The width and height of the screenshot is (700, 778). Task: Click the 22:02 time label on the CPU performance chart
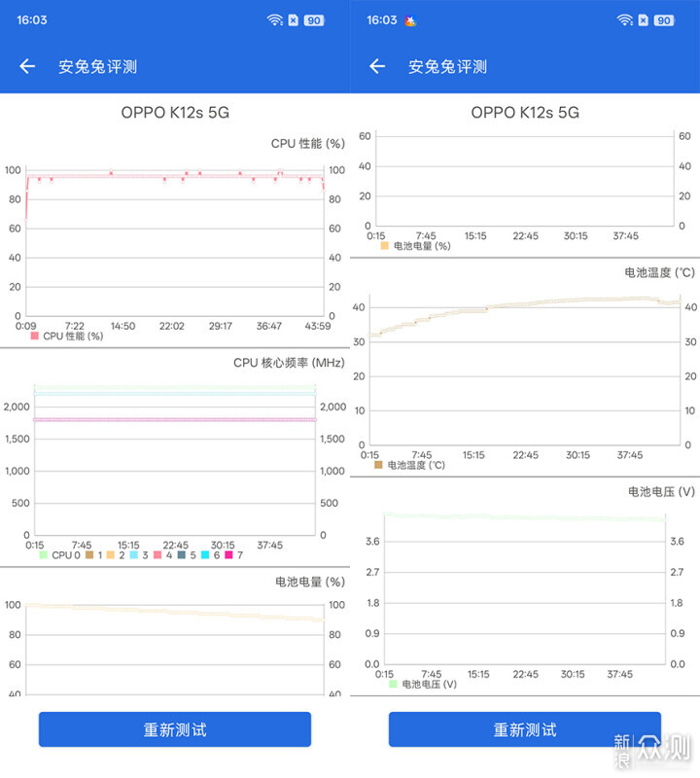coord(172,326)
